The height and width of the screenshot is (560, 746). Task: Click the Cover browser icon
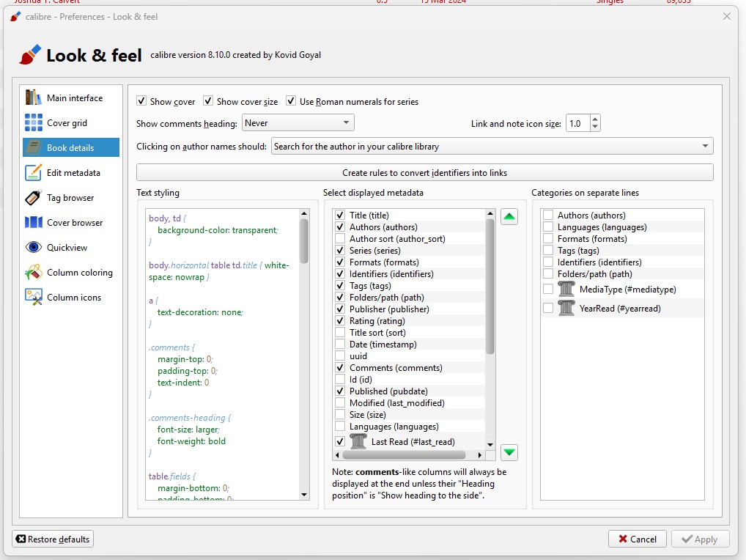[x=33, y=222]
